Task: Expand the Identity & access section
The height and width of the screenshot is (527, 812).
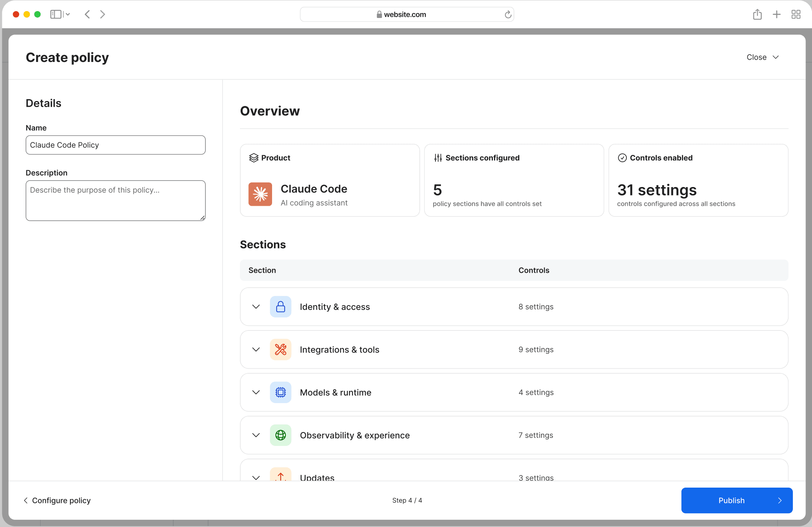Action: pos(256,307)
